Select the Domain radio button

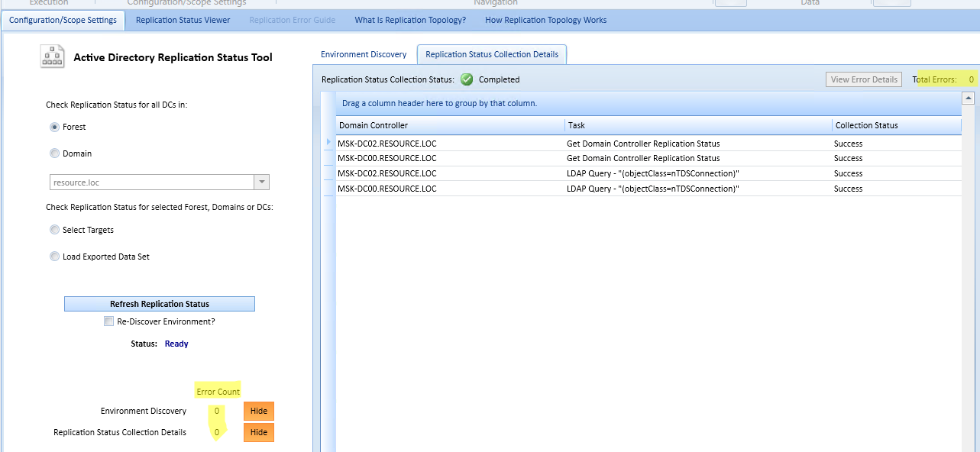(x=54, y=153)
